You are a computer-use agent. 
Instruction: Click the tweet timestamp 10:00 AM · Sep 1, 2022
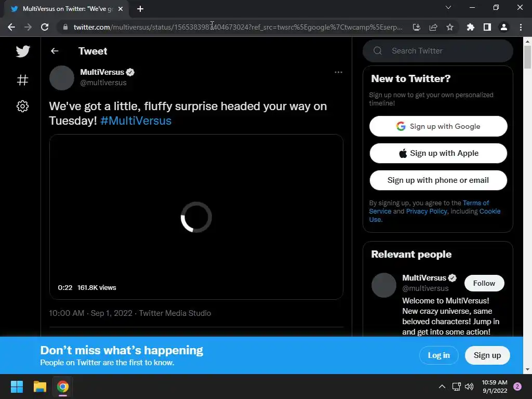tap(90, 313)
